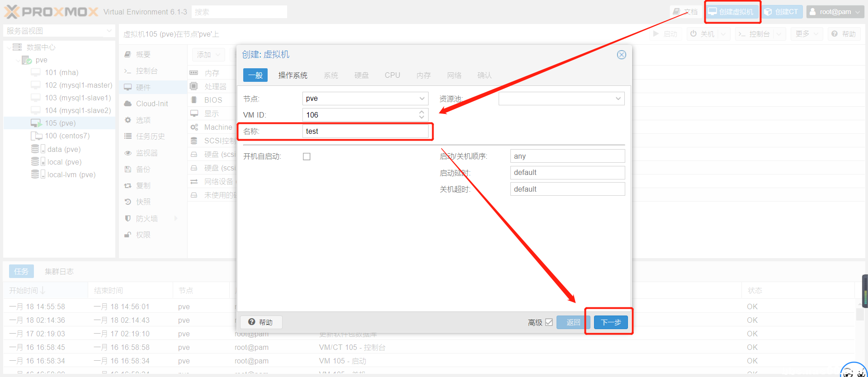
Task: Increase the VM ID stepper value
Action: pos(421,112)
